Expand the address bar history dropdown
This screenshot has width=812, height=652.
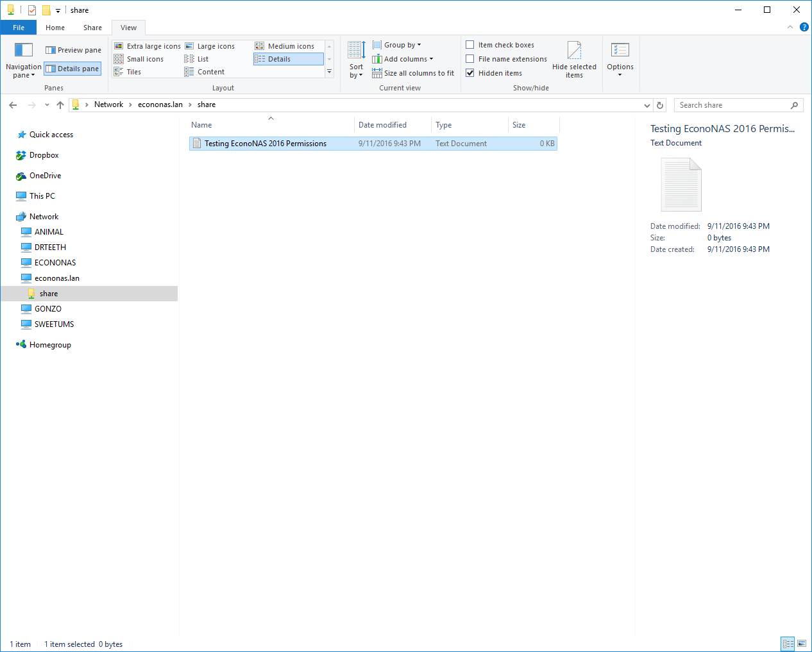647,105
